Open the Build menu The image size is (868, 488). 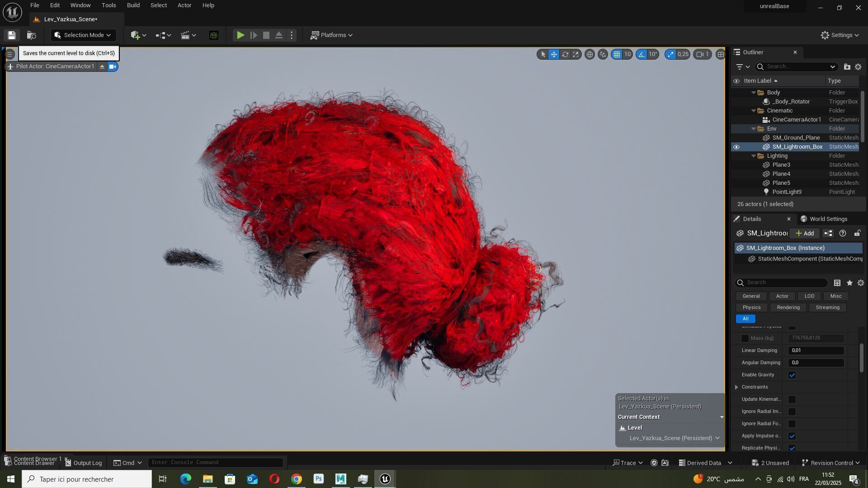133,5
